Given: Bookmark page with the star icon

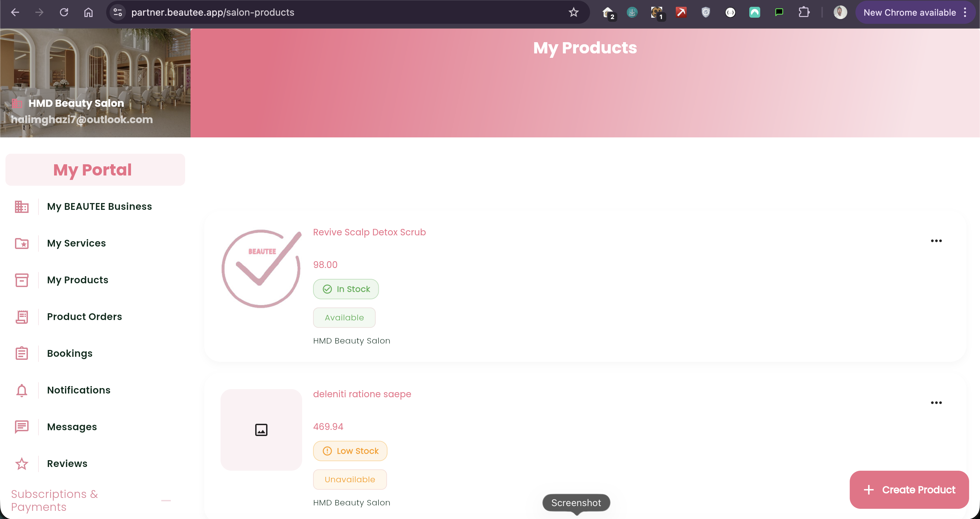Looking at the screenshot, I should point(573,12).
